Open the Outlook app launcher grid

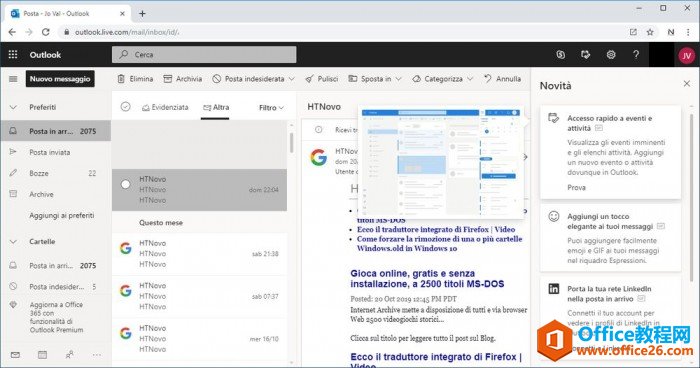tap(13, 54)
